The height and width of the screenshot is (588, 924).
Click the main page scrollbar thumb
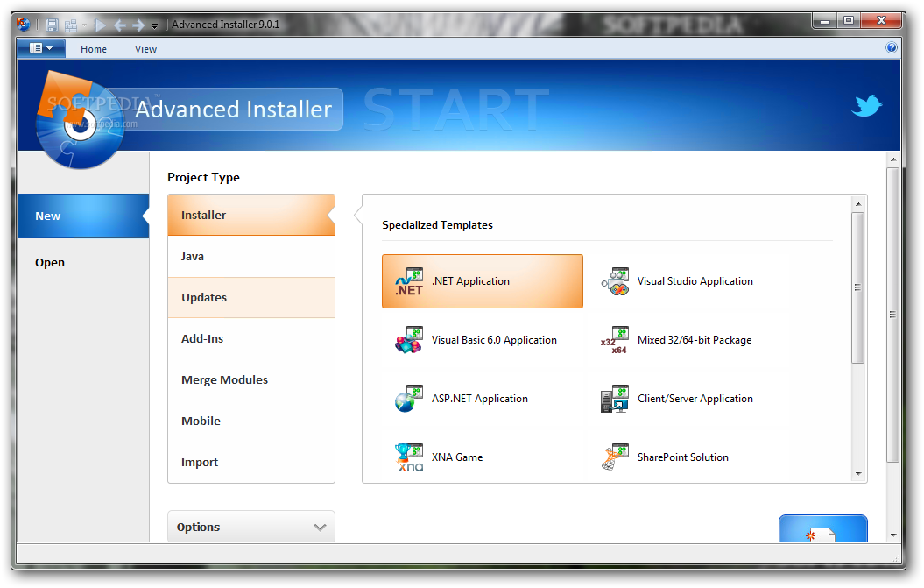pos(892,315)
